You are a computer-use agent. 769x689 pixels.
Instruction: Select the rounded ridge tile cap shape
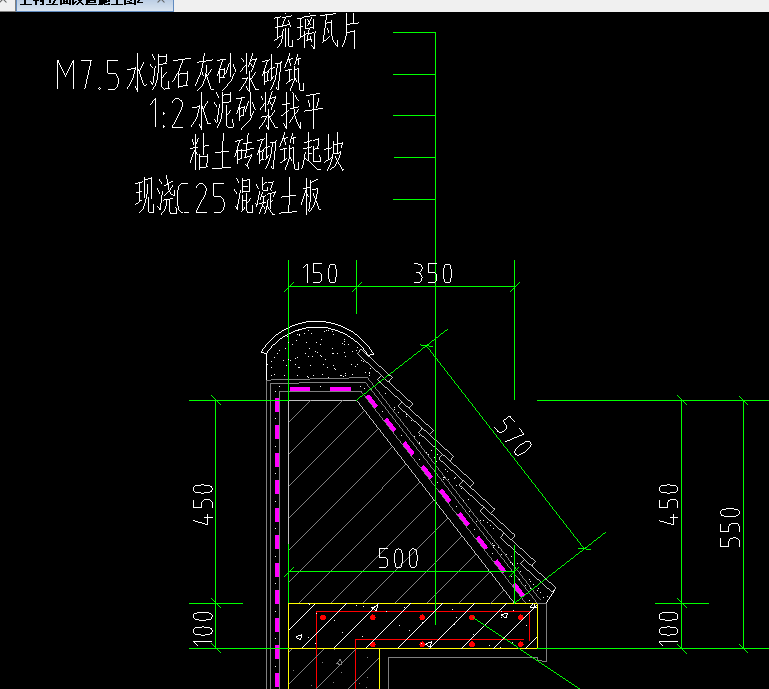click(x=317, y=351)
